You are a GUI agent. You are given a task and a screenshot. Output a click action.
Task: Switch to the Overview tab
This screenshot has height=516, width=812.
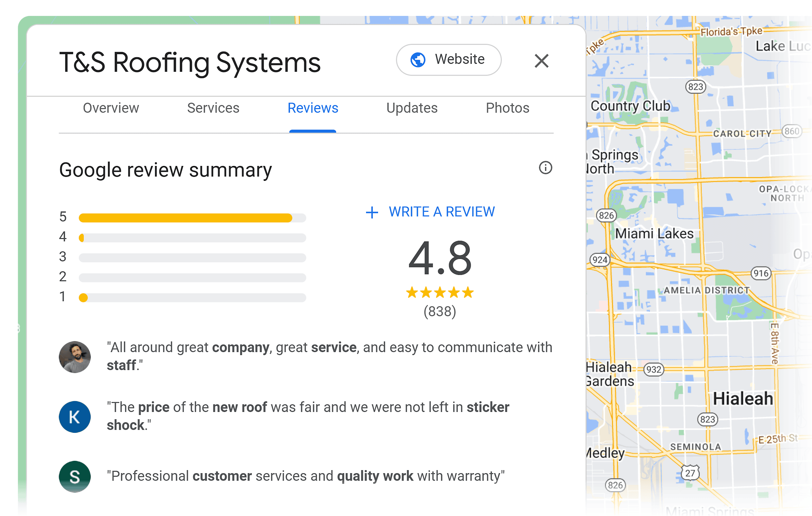pyautogui.click(x=111, y=108)
